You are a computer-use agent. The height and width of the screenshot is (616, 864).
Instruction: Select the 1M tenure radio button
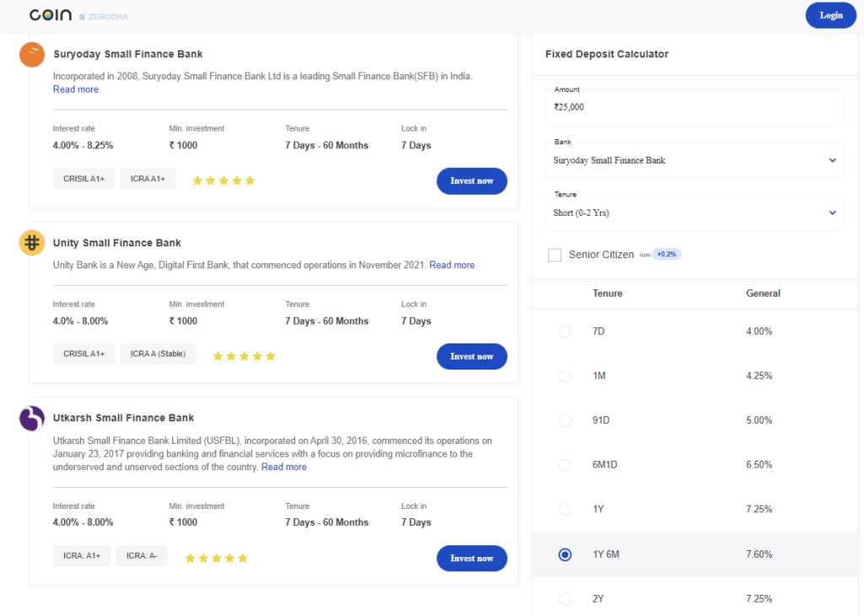click(x=564, y=376)
